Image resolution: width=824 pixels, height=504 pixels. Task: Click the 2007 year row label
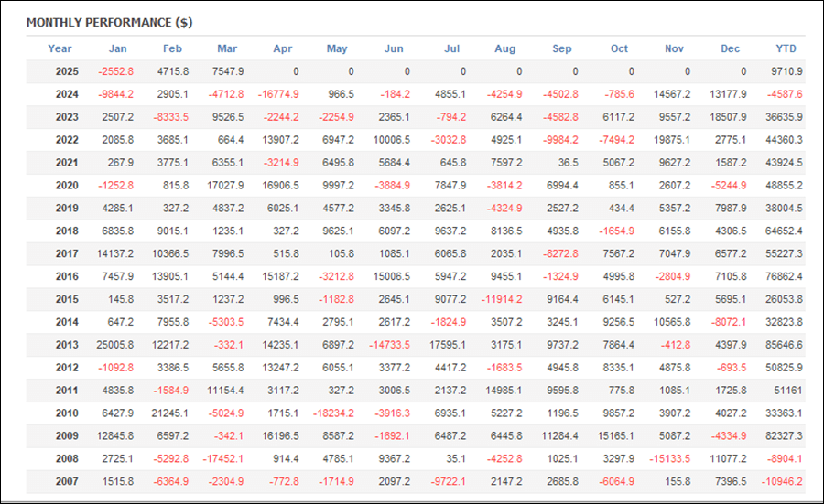pos(65,482)
